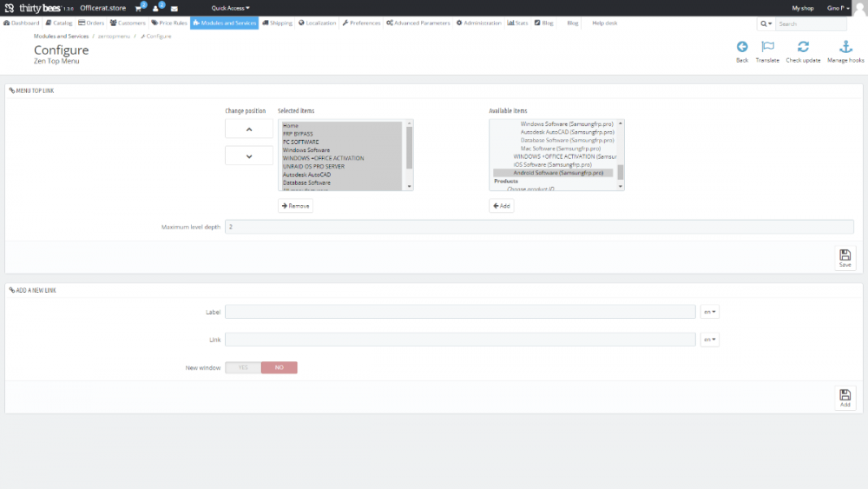This screenshot has width=868, height=489.
Task: Expand the Quick Access dropdown
Action: (x=230, y=8)
